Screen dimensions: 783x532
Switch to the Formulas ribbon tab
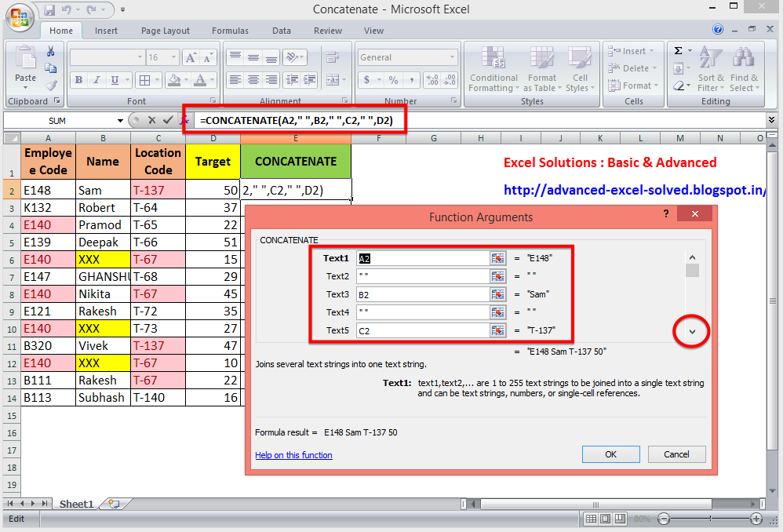tap(230, 31)
